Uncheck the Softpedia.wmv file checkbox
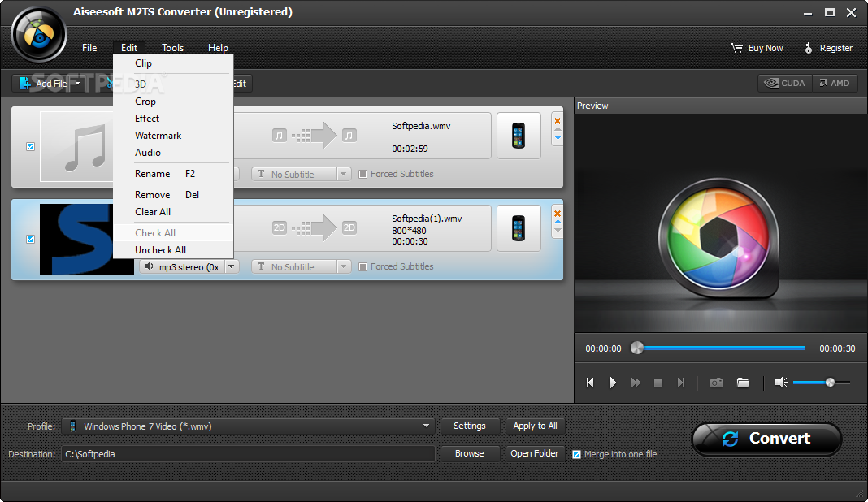This screenshot has width=868, height=502. [30, 147]
